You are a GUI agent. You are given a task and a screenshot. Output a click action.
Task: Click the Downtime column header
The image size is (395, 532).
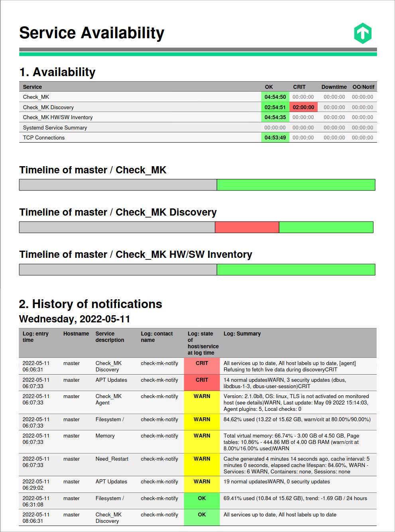[x=334, y=86]
